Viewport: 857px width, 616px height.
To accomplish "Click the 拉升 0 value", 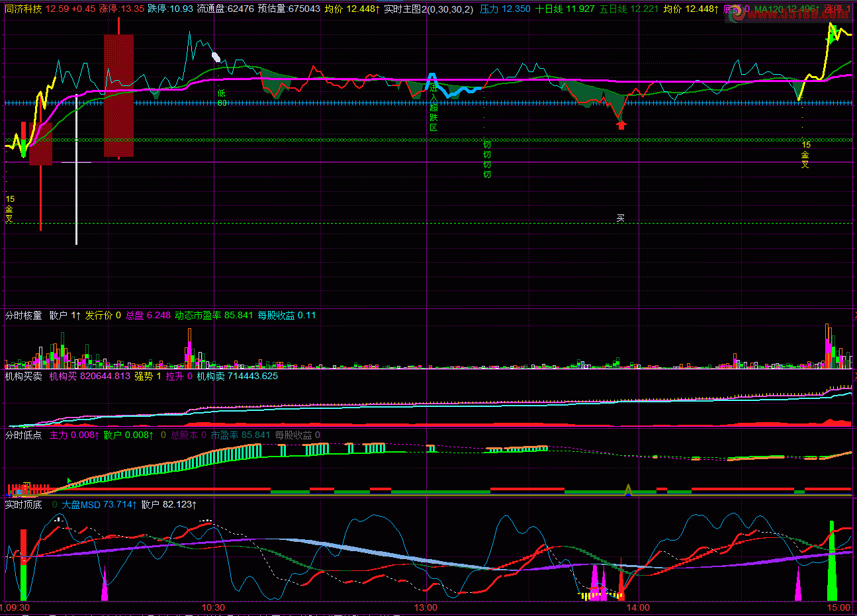I will [x=179, y=376].
